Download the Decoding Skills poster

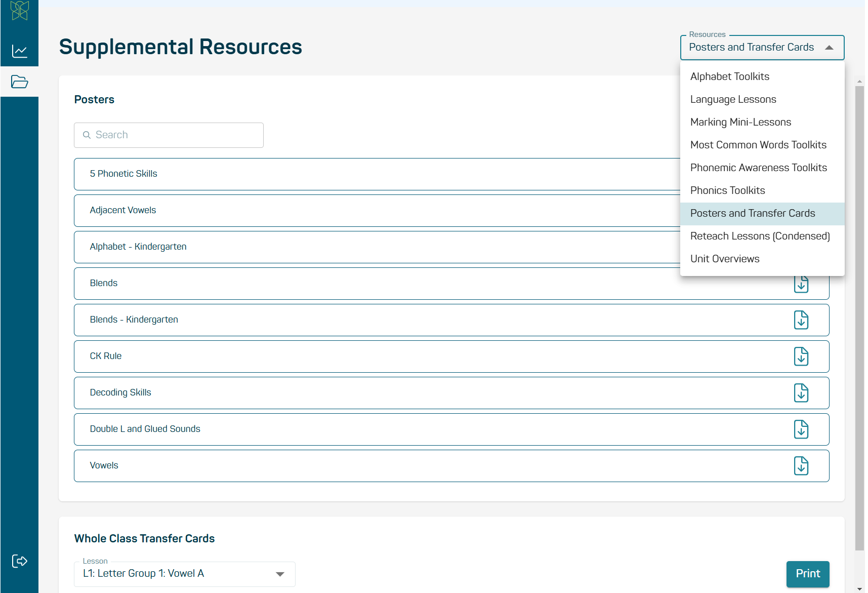point(801,392)
